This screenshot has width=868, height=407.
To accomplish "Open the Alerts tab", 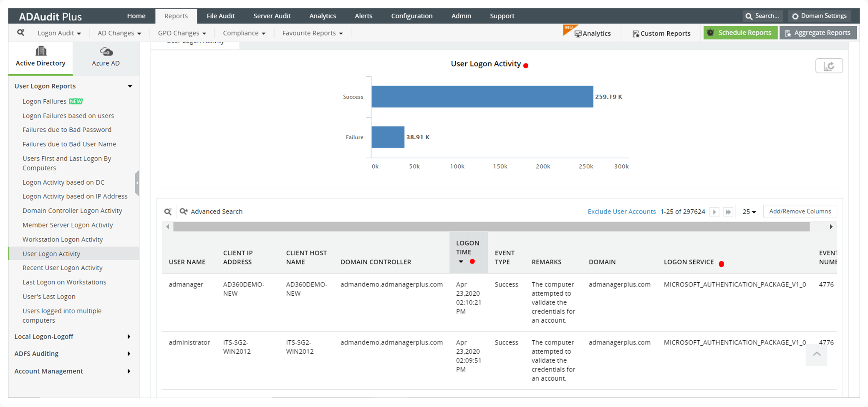I will click(x=363, y=16).
